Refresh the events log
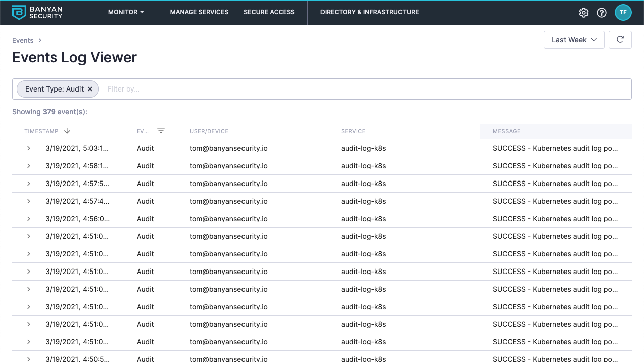This screenshot has height=362, width=644. coord(620,40)
